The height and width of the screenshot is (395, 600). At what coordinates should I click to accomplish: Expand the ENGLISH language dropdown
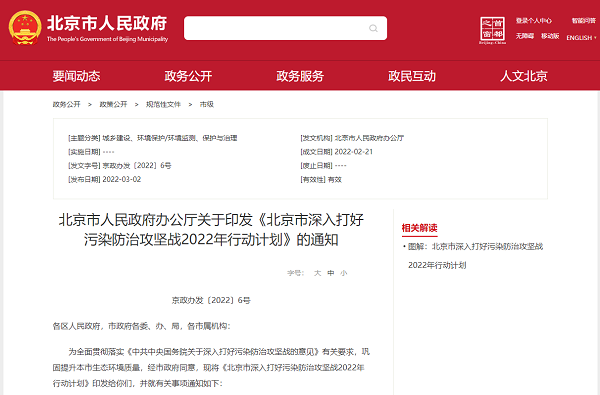tap(581, 38)
